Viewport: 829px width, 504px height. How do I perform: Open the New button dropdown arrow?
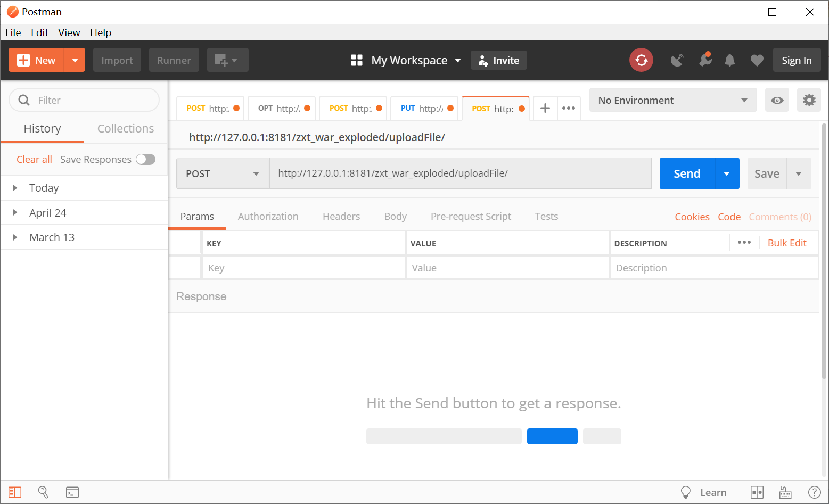(x=75, y=60)
